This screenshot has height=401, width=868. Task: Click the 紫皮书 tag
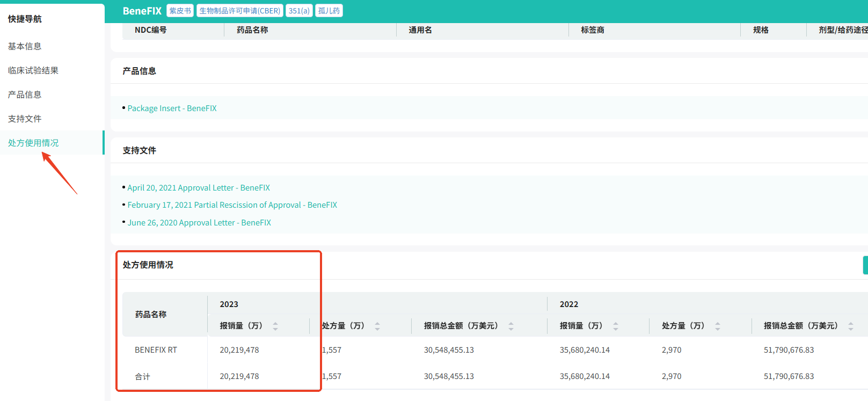point(180,11)
